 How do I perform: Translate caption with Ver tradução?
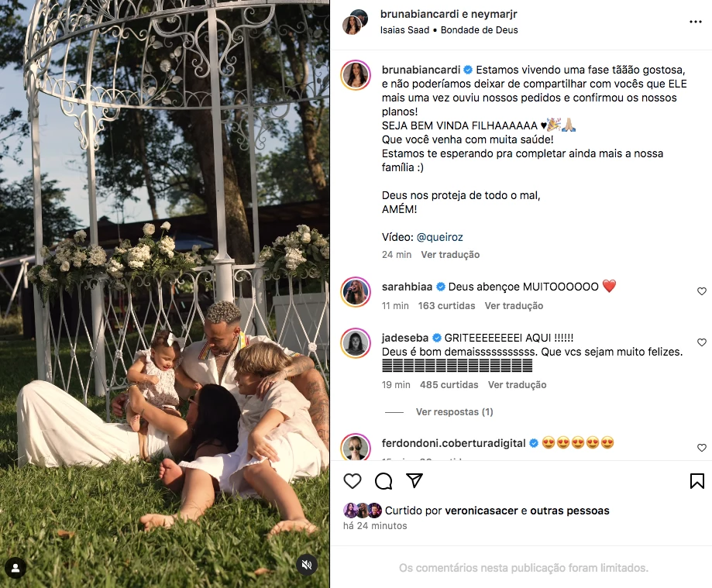point(450,255)
